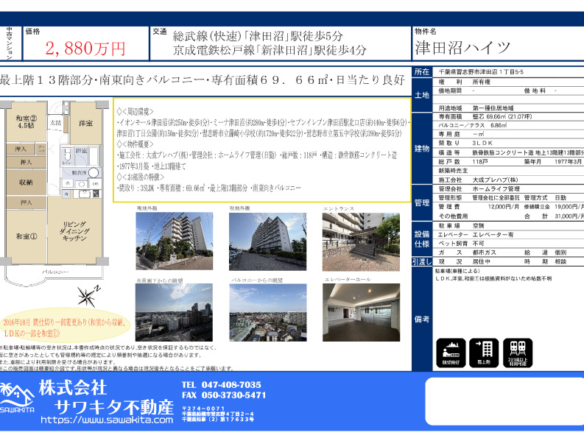Click the 和室② 4.5帖 room label
This screenshot has height=438, width=584.
26,122
